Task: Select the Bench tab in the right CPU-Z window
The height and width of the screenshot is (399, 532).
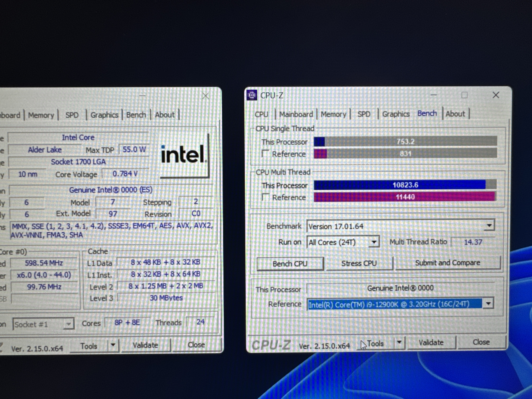Action: (x=427, y=113)
